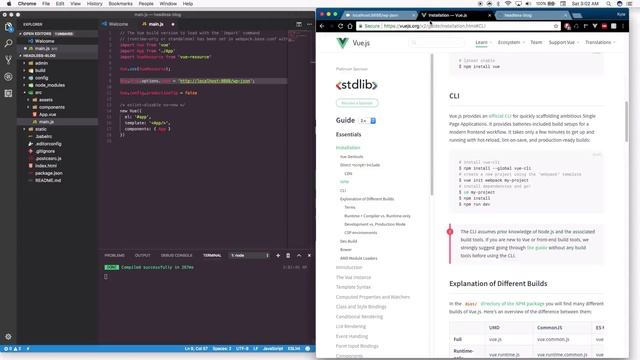640x360 pixels.
Task: Open the Guide version 2.x dropdown
Action: click(x=368, y=121)
